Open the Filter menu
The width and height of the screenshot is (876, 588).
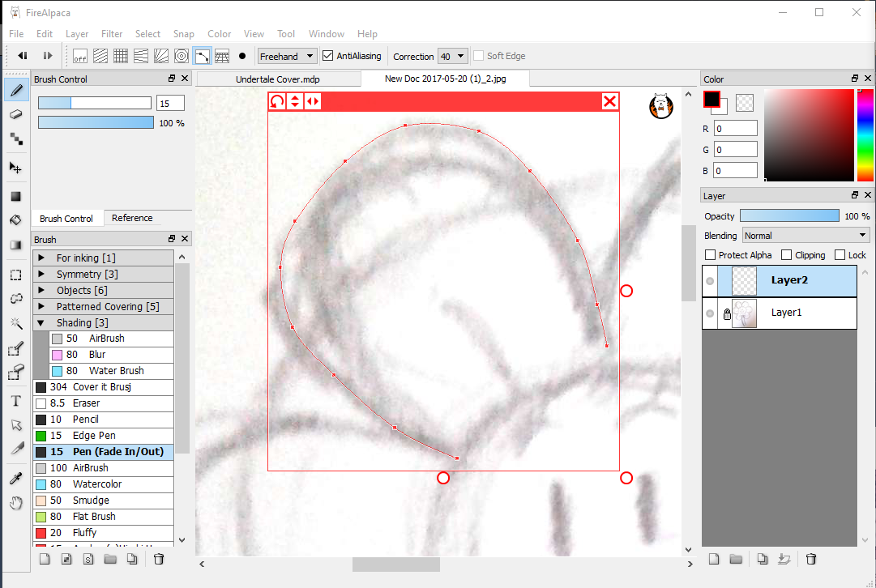pyautogui.click(x=112, y=34)
